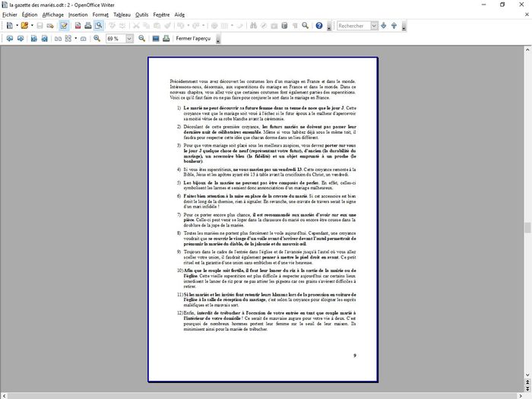
Task: Click the next page double arrow at the scrollbar bottom
Action: pyautogui.click(x=527, y=388)
